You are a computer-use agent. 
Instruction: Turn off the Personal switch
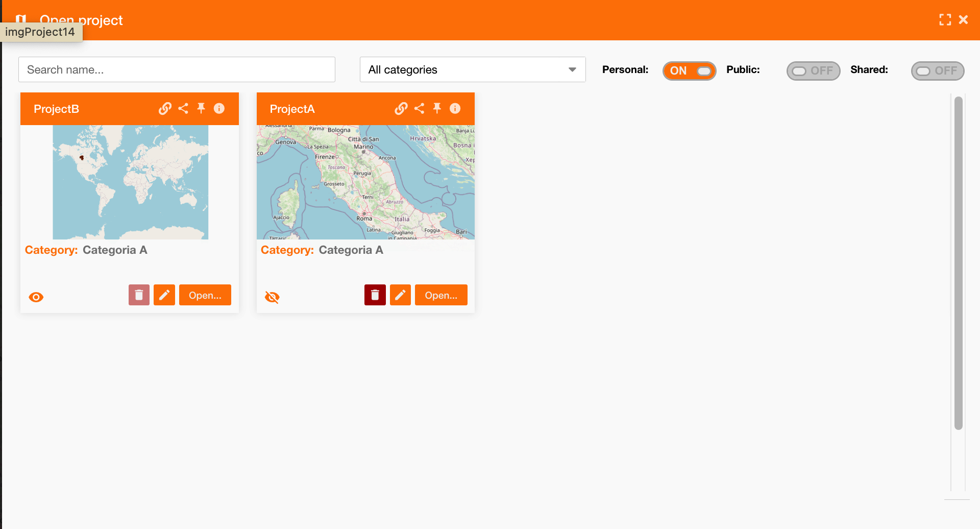point(690,71)
